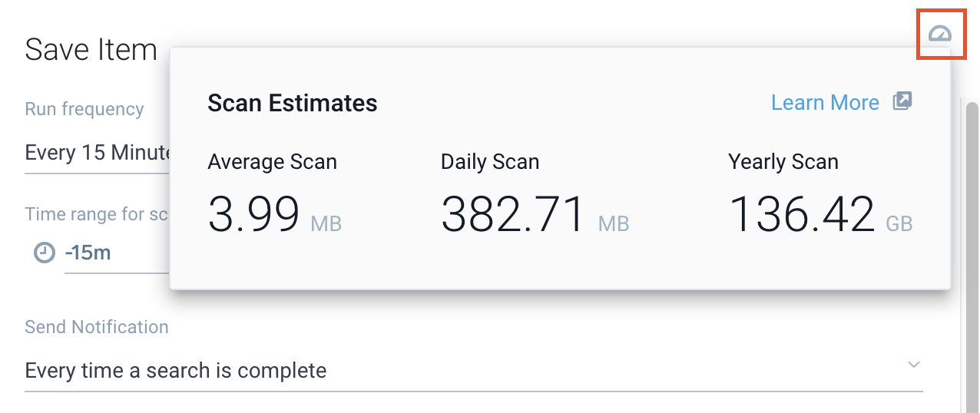Expand the Run frequency dropdown

click(x=97, y=153)
